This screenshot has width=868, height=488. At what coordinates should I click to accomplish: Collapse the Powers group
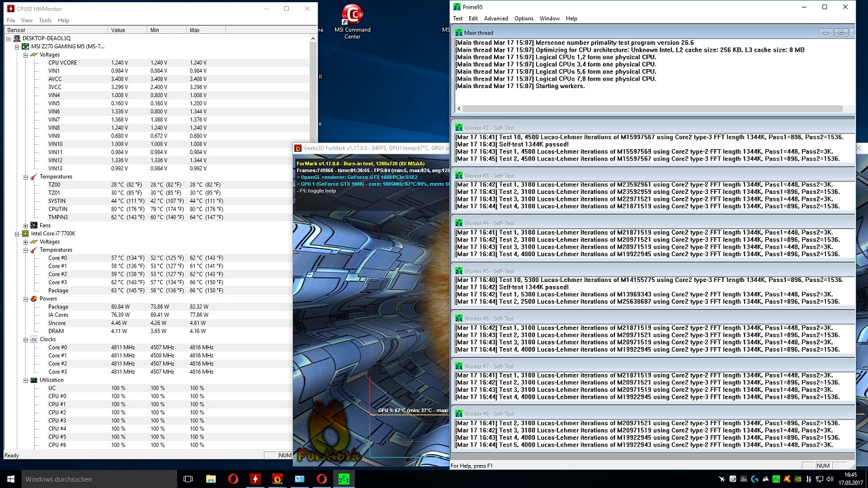tap(26, 298)
